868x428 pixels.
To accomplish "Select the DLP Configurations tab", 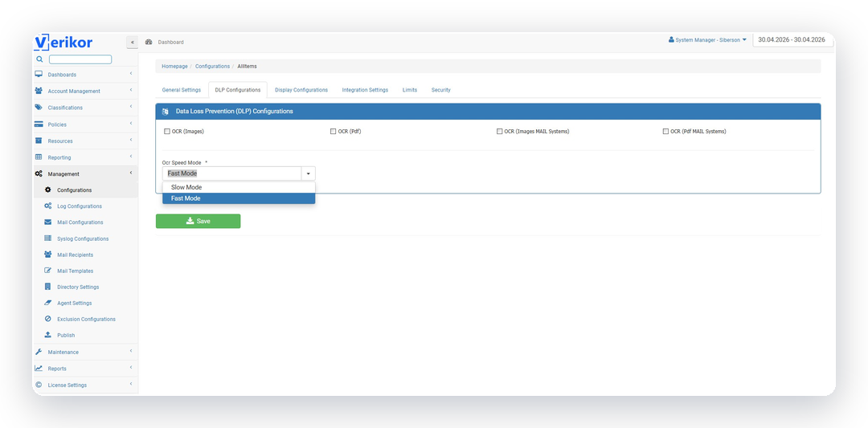I will pos(237,90).
